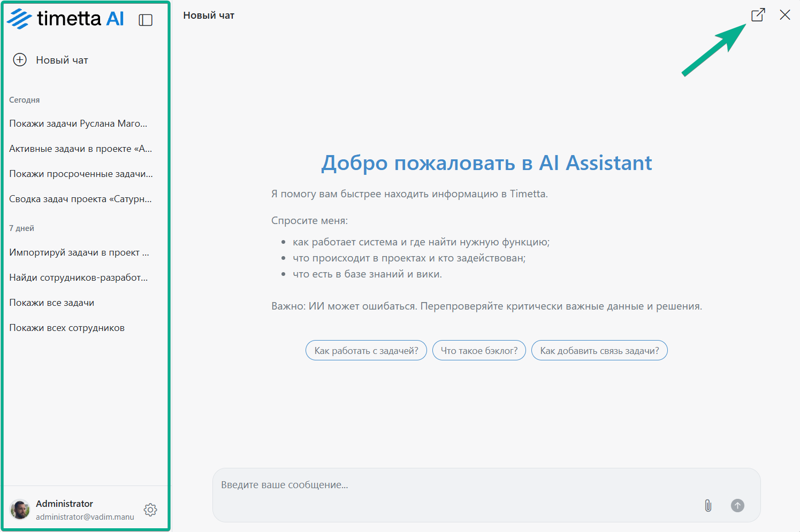Click the Administrator avatar picture

click(20, 510)
